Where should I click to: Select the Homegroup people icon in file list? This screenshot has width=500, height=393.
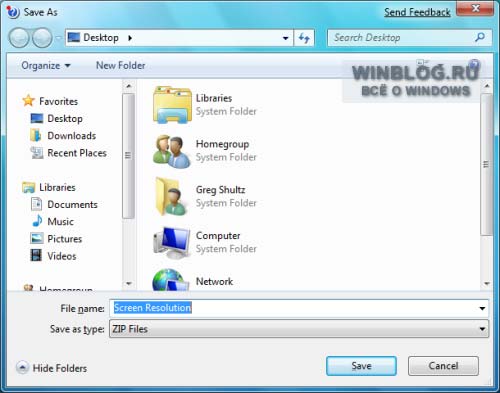pyautogui.click(x=172, y=151)
